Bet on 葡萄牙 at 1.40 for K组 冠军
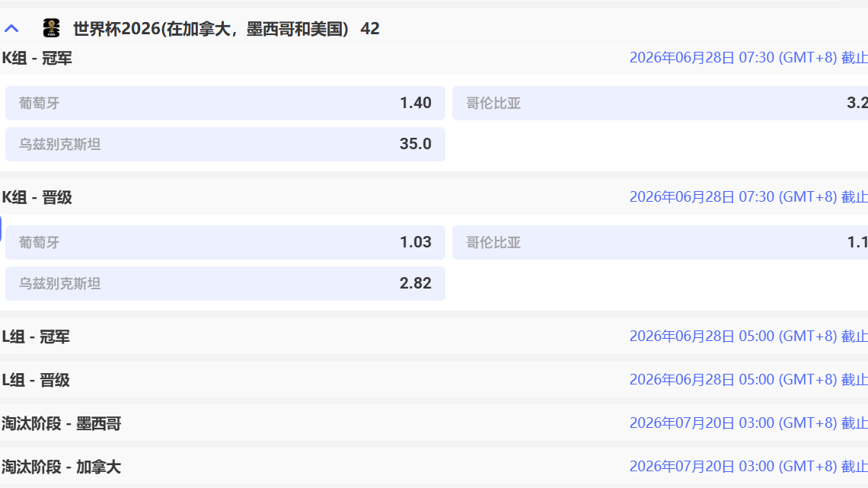Viewport: 868px width, 488px height. click(x=225, y=103)
